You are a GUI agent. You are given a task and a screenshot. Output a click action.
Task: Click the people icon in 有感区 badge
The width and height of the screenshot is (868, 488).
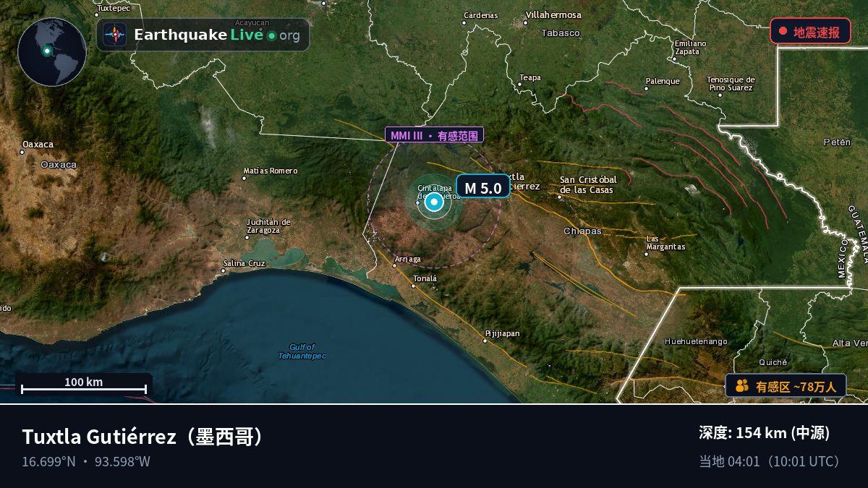(x=741, y=386)
